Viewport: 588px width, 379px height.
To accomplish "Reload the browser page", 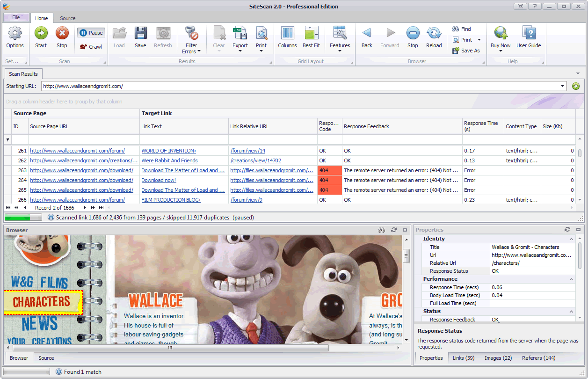I will [434, 37].
